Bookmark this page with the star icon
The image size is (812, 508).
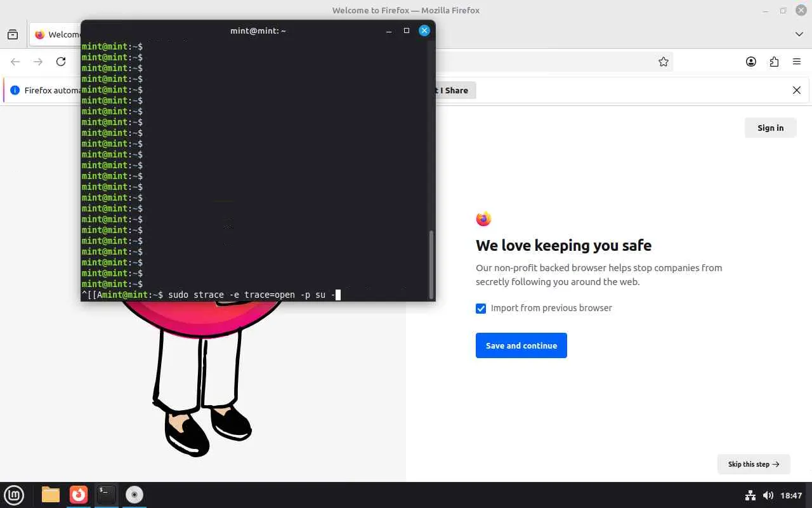coord(664,62)
